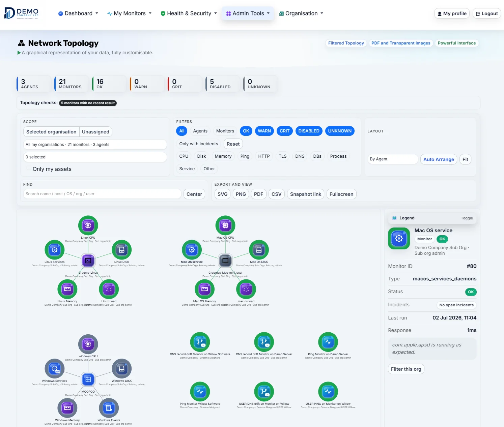Choose Selected organisation scope
This screenshot has height=427, width=504.
tap(51, 132)
